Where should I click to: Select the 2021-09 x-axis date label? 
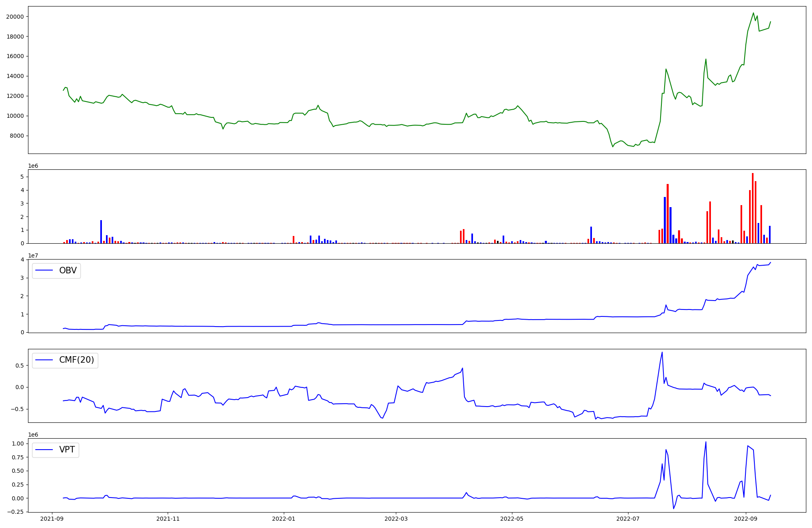[52, 519]
